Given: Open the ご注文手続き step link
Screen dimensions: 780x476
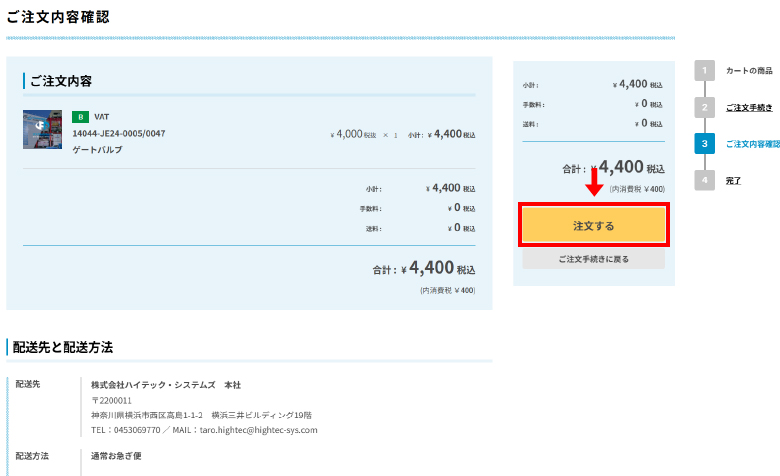Looking at the screenshot, I should click(x=750, y=107).
